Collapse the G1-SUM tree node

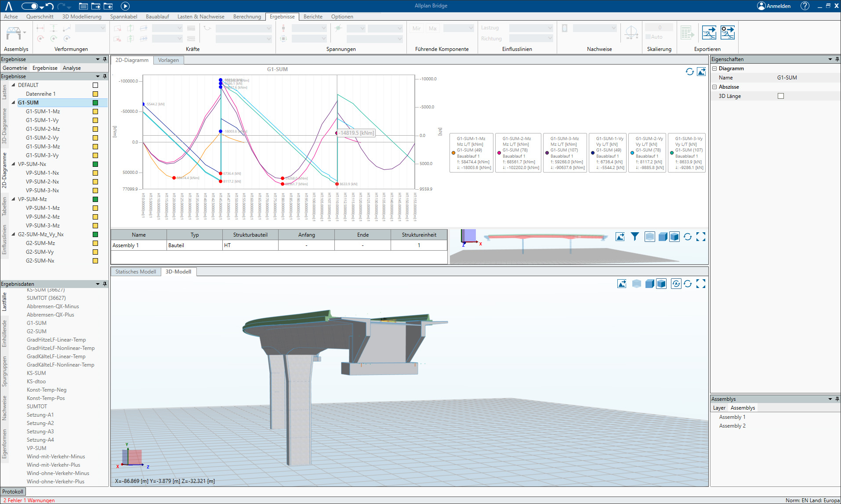coord(13,103)
